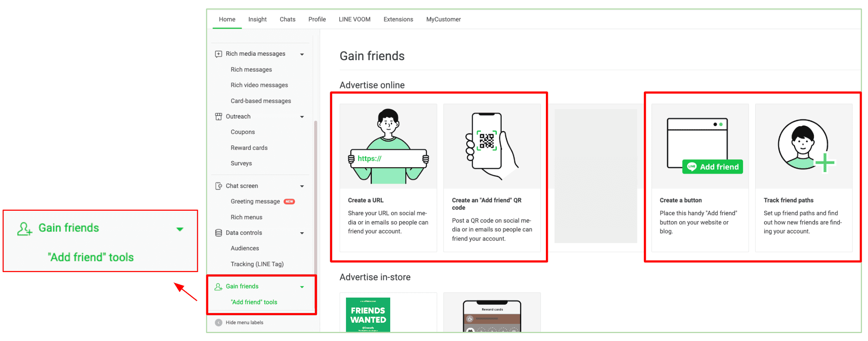Click the Gain friends person-plus sidebar icon
Screen dimensions: 868x341
tap(219, 286)
